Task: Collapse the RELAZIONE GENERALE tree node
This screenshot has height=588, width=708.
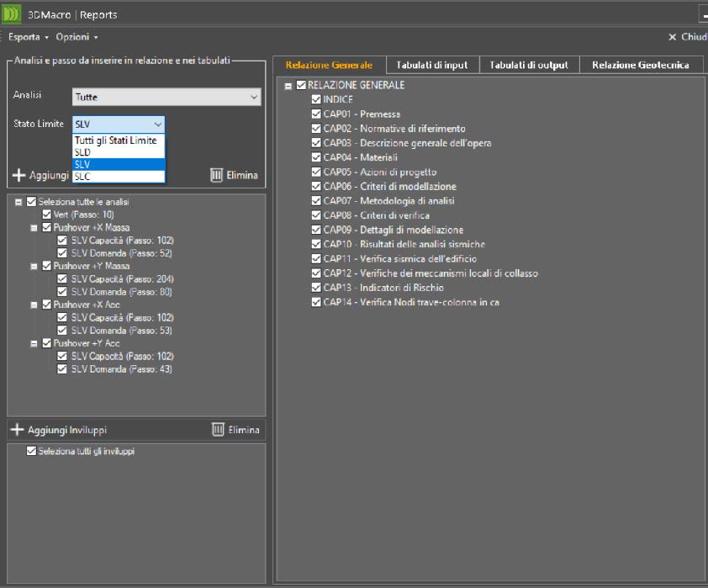Action: pyautogui.click(x=288, y=86)
